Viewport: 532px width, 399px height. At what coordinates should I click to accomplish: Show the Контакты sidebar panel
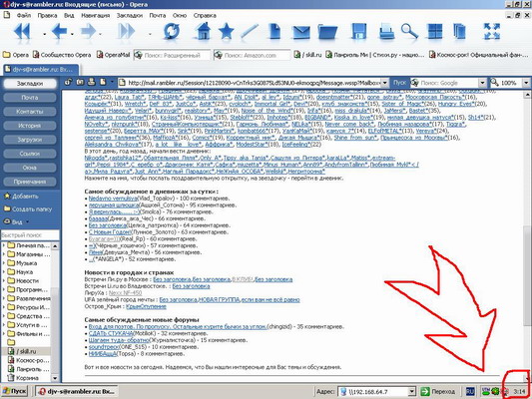(x=30, y=111)
